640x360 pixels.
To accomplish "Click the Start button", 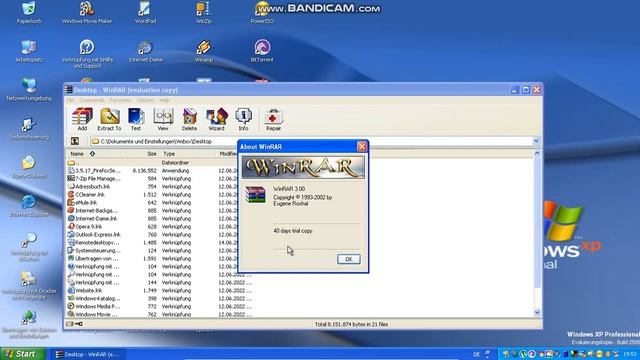I will 22,354.
